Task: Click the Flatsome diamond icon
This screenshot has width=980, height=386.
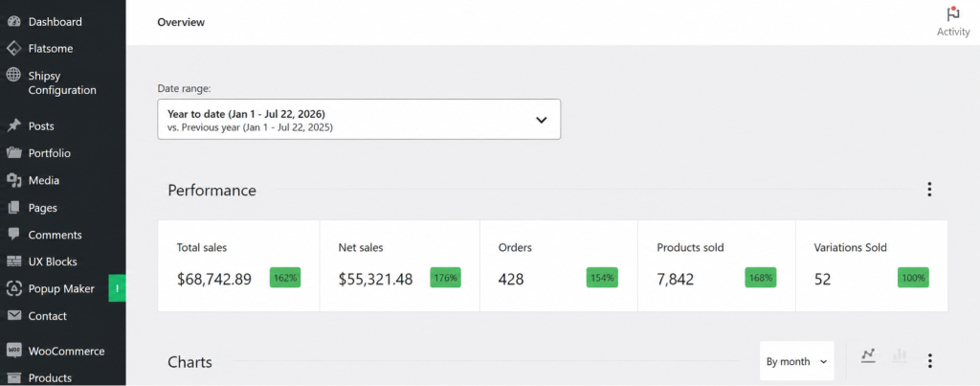Action: coord(13,48)
